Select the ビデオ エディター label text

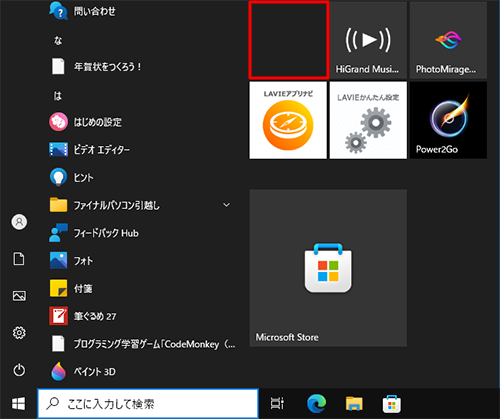pos(102,150)
